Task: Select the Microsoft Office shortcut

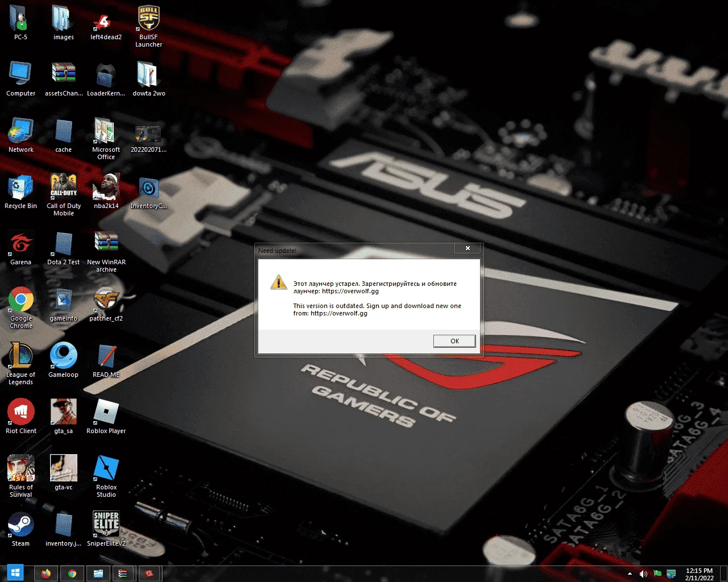Action: point(106,139)
